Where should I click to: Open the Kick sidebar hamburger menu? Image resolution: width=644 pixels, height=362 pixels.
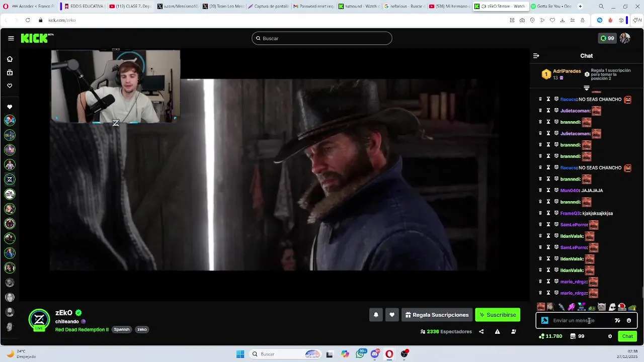(11, 38)
